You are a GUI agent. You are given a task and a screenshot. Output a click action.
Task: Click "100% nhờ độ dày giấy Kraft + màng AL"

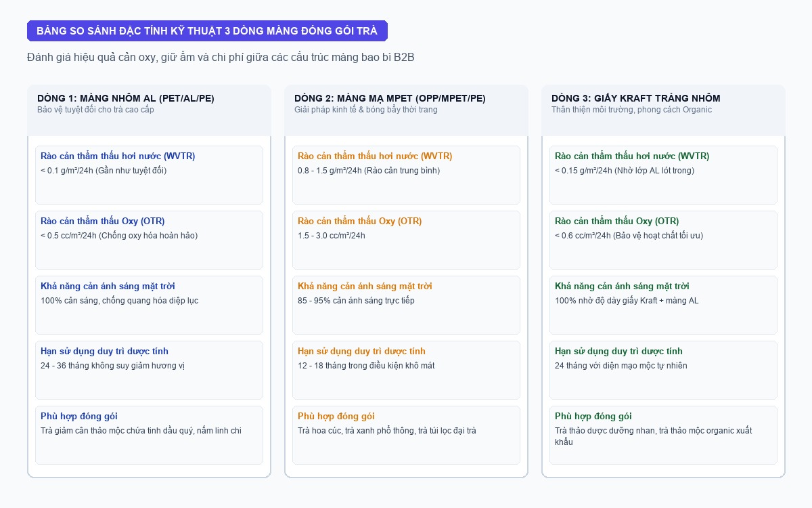pyautogui.click(x=627, y=301)
